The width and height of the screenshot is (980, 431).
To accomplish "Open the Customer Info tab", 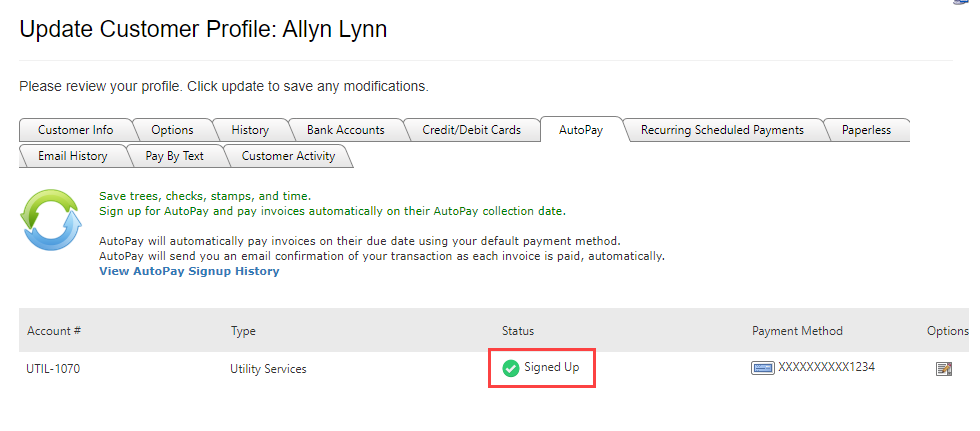I will (76, 130).
